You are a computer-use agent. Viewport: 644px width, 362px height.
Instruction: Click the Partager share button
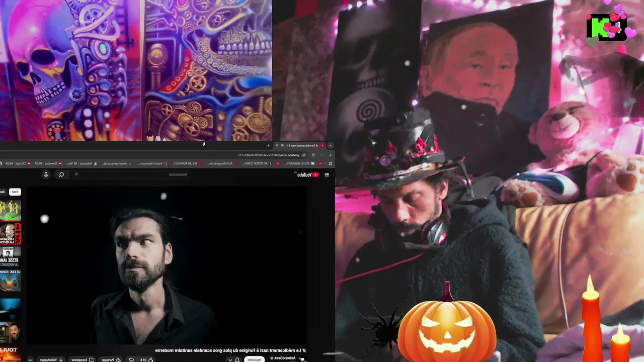(112, 359)
